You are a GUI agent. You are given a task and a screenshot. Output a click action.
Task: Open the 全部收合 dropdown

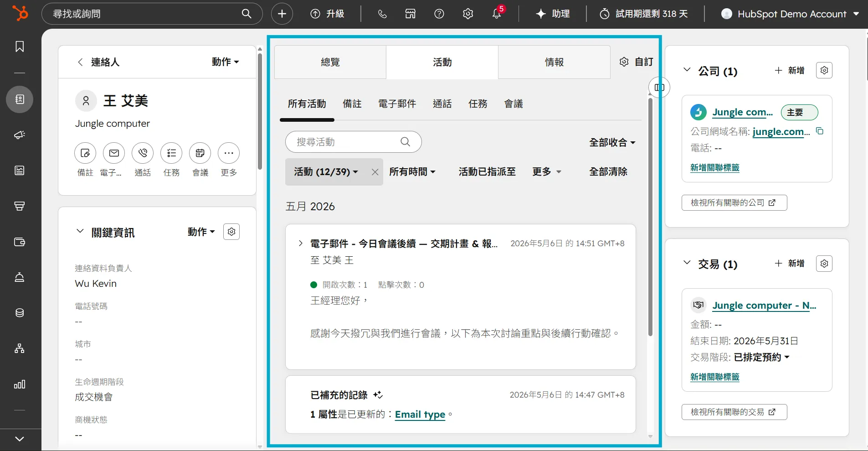click(612, 142)
